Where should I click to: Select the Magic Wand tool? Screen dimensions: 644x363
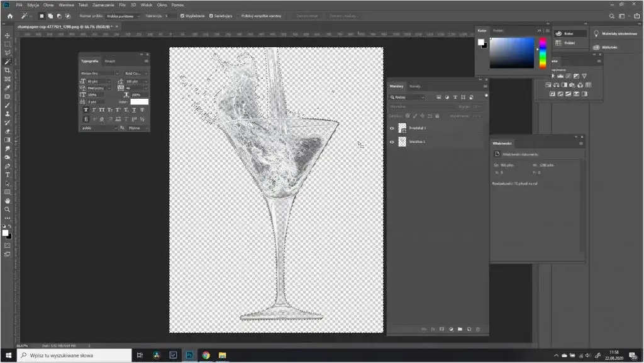[x=8, y=62]
